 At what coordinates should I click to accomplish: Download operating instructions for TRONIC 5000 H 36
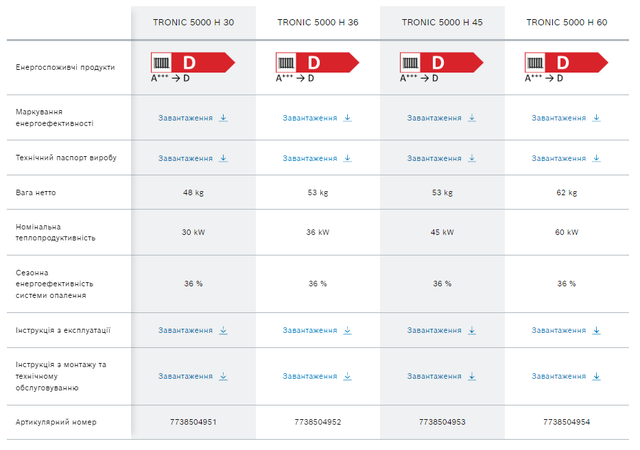coord(317,330)
